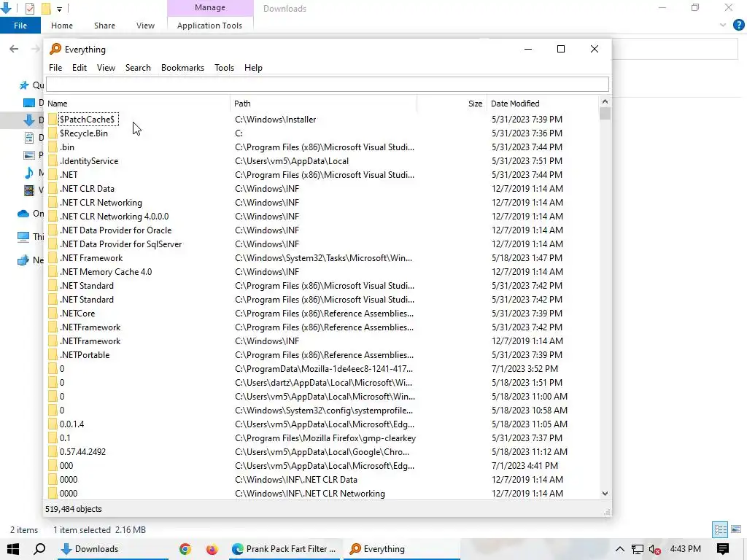Sort results by Name column
747x560 pixels.
138,104
